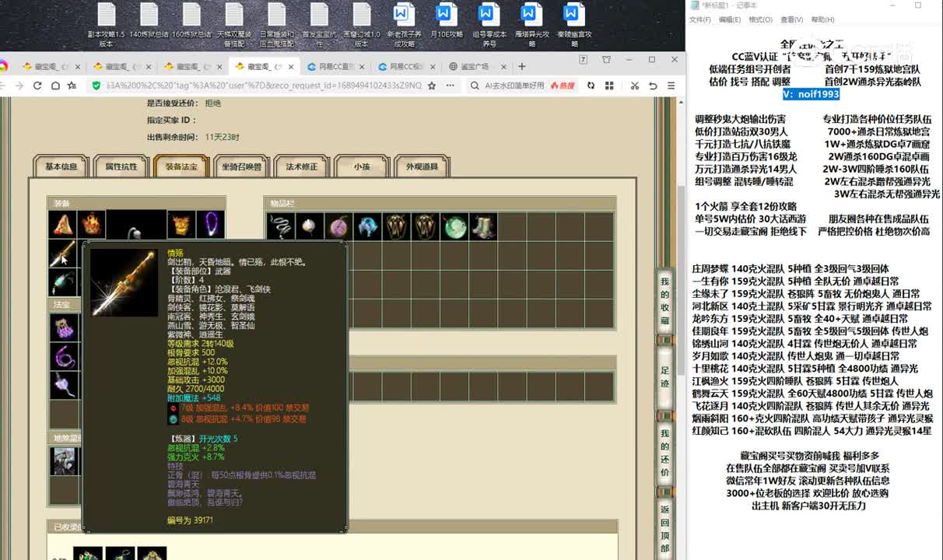Click the browser tab count button 7
This screenshot has width=943, height=560.
click(584, 60)
